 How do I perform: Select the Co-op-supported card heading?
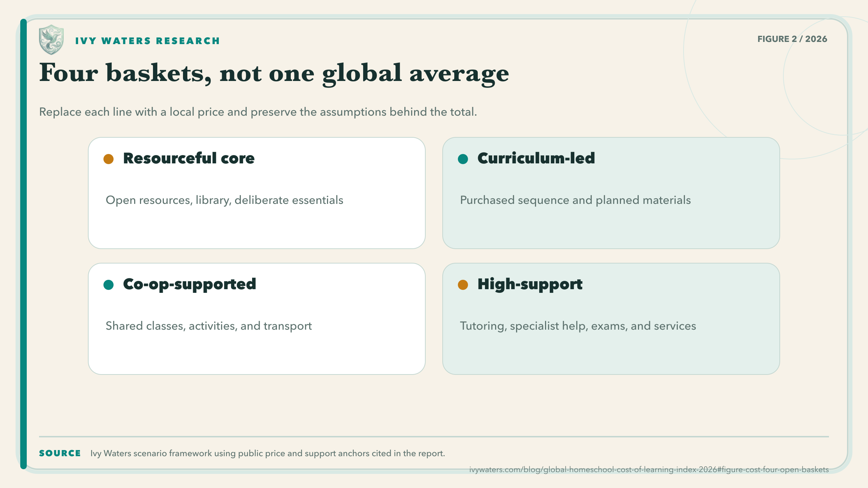pos(190,284)
